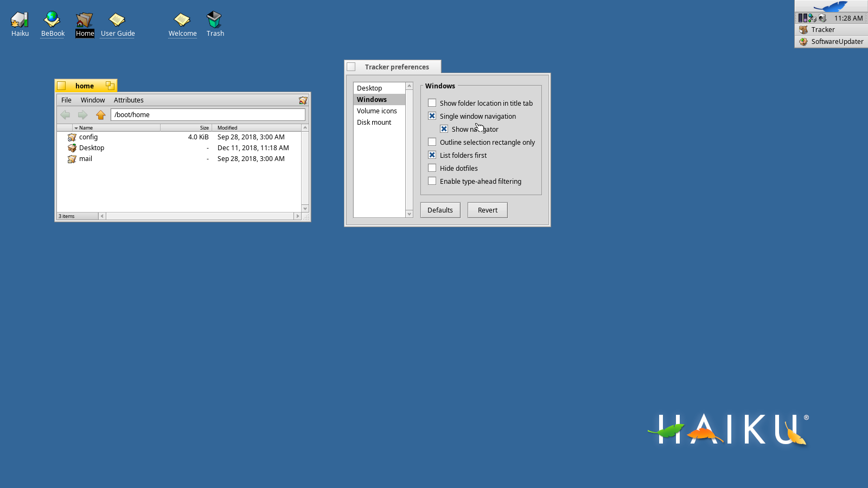Click horizontal scroll right arrow in home window

tap(297, 216)
